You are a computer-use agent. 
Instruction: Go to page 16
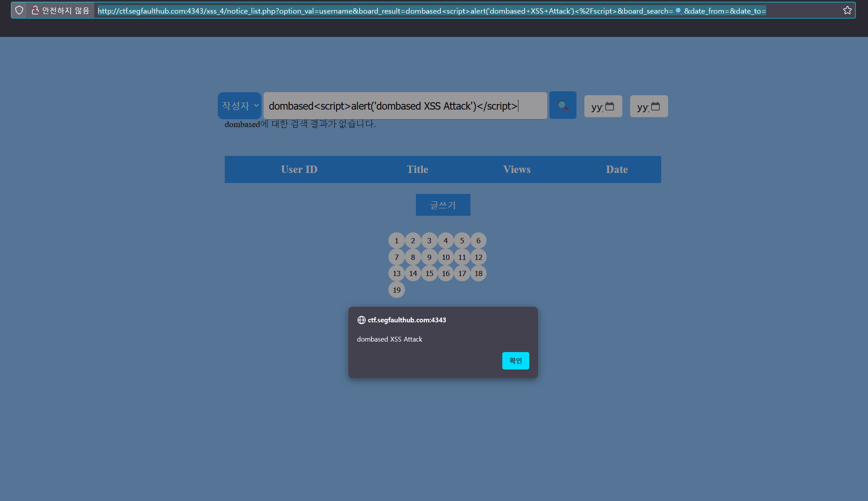tap(446, 273)
